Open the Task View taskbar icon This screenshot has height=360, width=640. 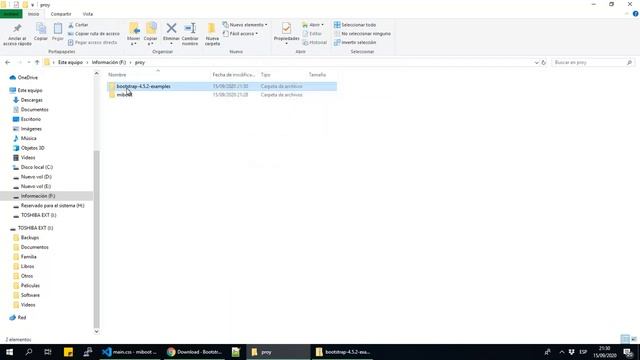[x=48, y=352]
